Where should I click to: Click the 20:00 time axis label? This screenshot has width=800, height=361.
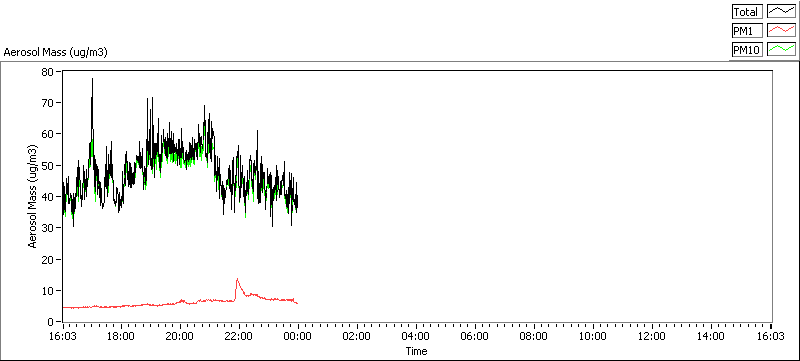[x=181, y=336]
